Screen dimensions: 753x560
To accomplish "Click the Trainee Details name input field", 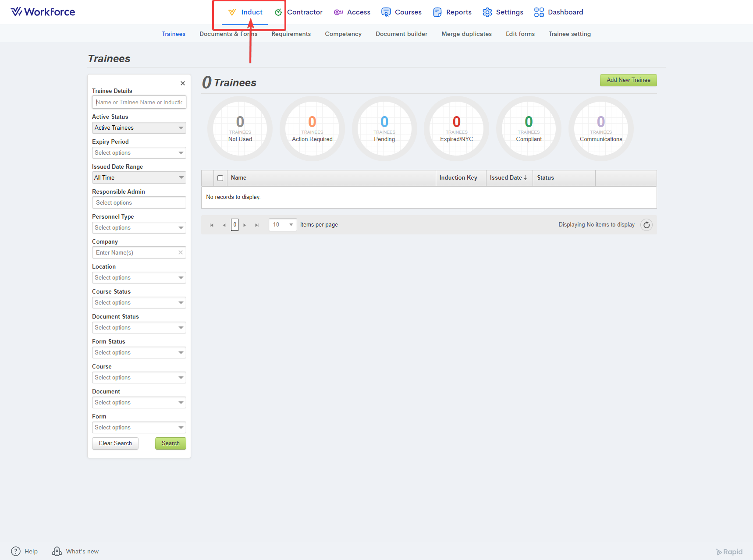I will (139, 103).
